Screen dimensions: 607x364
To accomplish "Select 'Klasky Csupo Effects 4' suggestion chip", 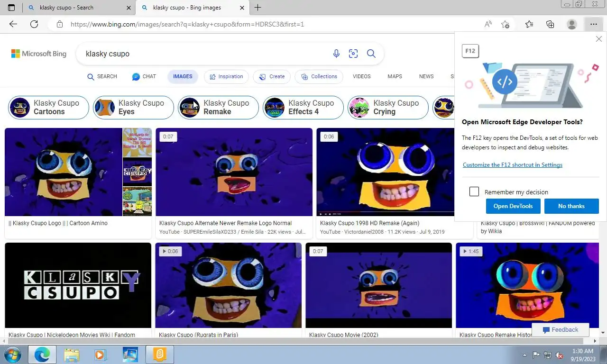I will [x=303, y=108].
